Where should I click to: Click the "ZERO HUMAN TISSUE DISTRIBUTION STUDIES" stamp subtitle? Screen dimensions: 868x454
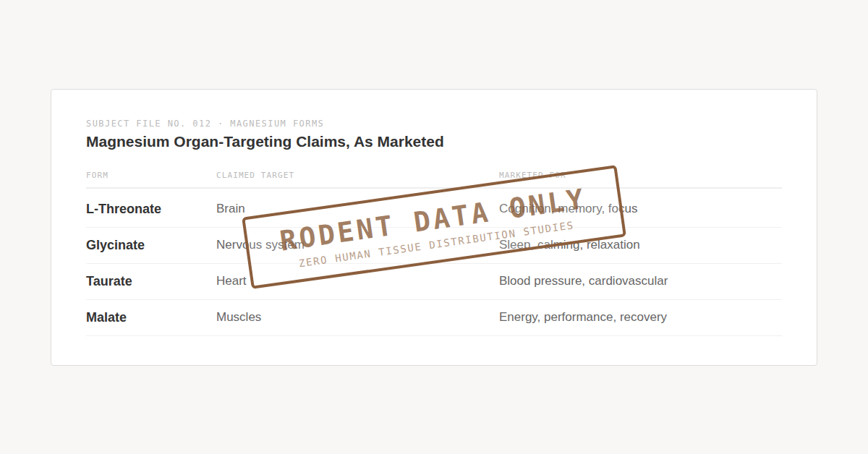[436, 244]
